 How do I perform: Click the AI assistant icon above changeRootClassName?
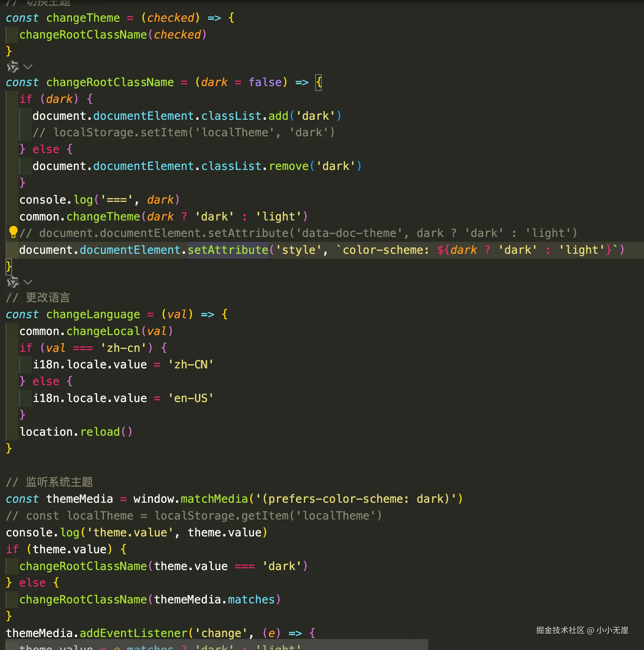[x=13, y=67]
